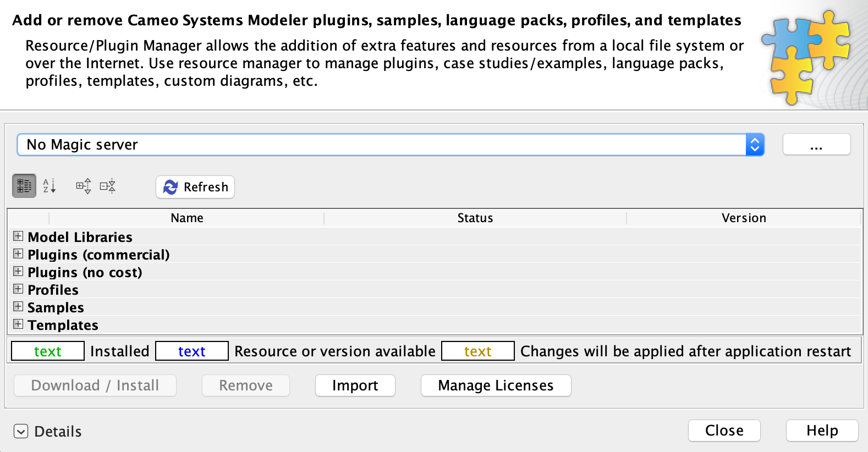Screen dimensions: 868x452
Task: Click the Download / Install button
Action: pos(95,385)
